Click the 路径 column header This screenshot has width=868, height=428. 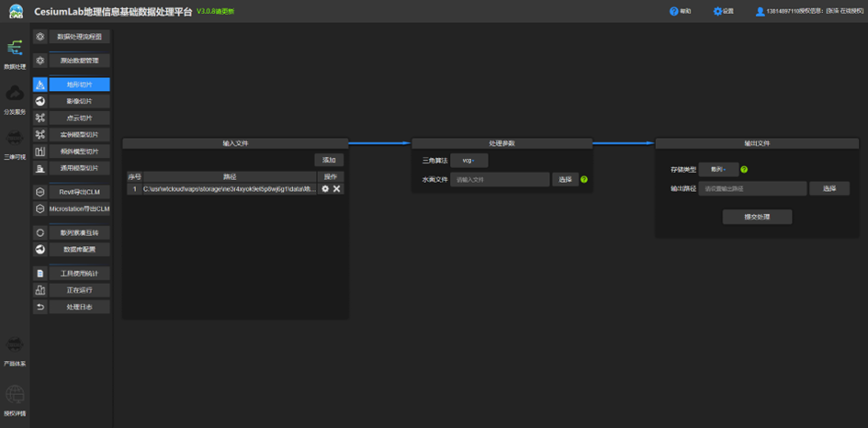[x=230, y=177]
